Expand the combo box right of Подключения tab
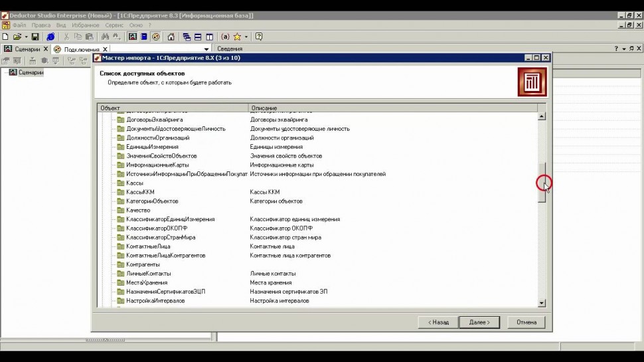 click(206, 49)
